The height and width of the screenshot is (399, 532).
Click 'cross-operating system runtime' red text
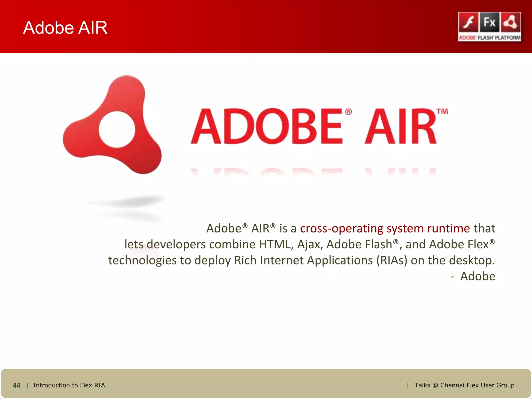(385, 229)
